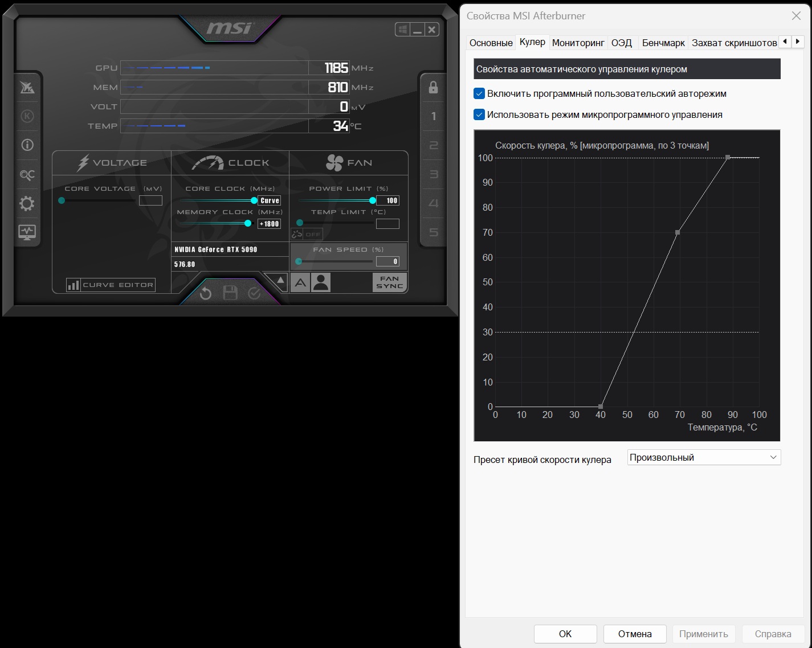Focus the empty Temp Limit value field

388,224
